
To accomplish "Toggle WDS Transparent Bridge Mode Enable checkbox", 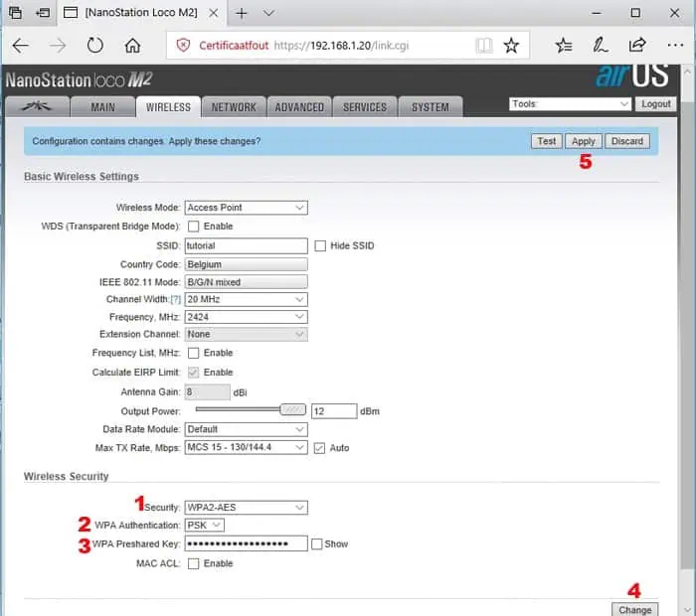I will (193, 227).
